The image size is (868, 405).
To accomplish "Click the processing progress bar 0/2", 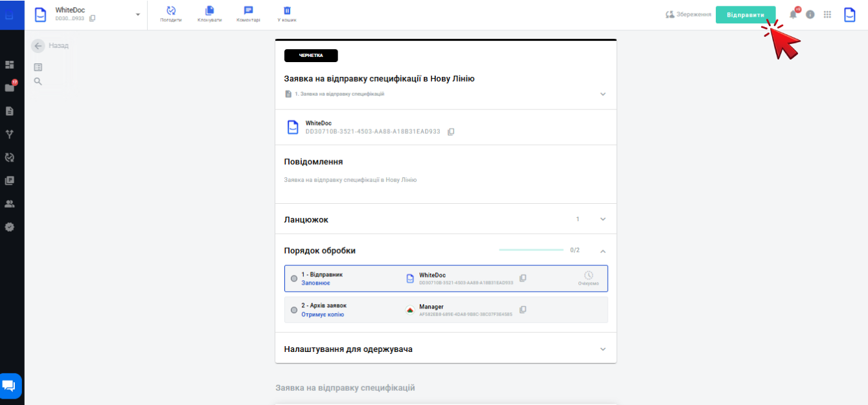I will pos(531,250).
